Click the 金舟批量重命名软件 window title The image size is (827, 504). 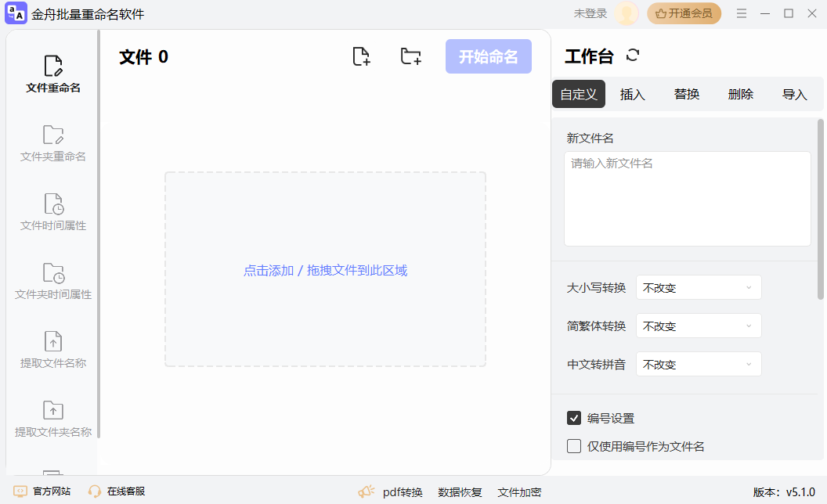(x=88, y=14)
